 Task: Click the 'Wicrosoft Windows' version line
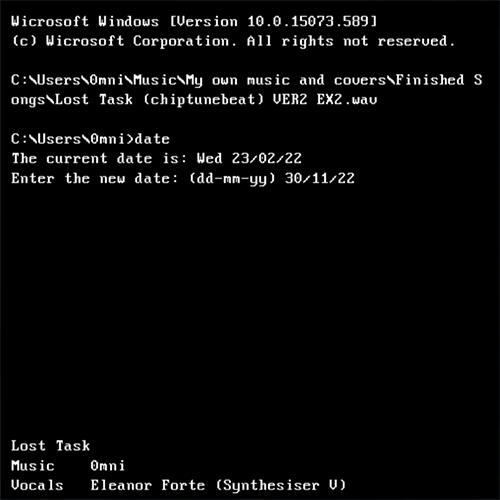click(194, 22)
